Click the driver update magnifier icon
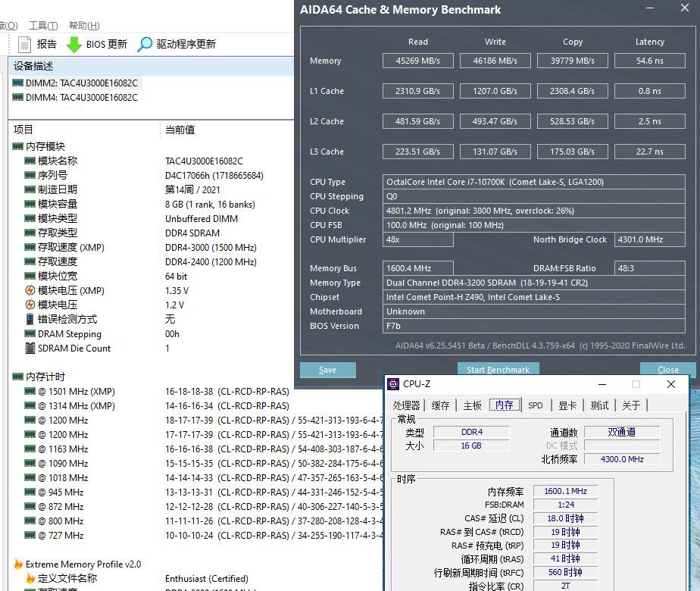 [145, 45]
